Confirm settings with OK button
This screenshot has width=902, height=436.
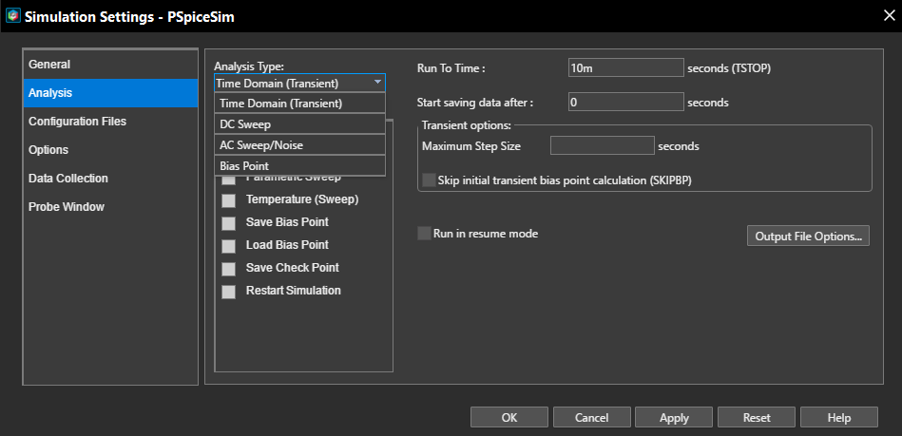[x=509, y=418]
